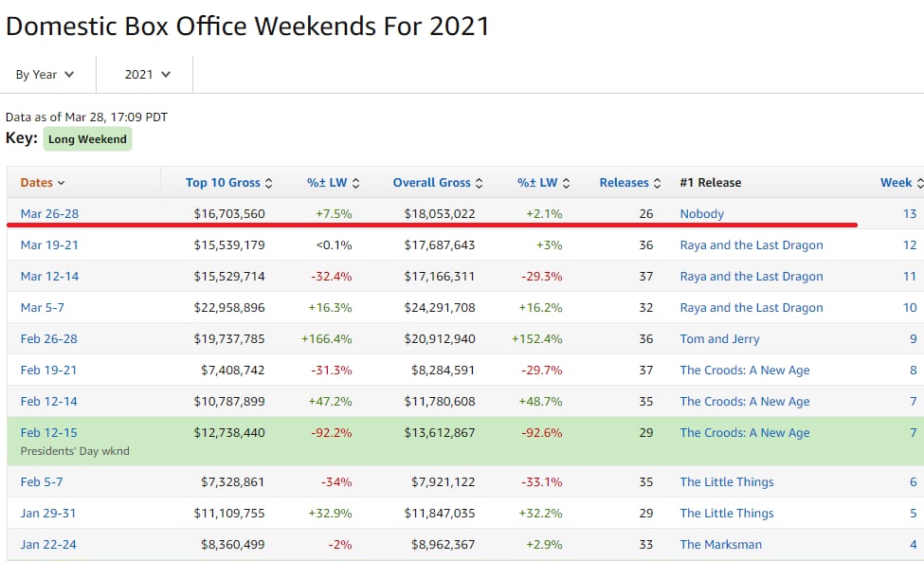Click the #1 Release column header
924x561 pixels.
pyautogui.click(x=710, y=183)
